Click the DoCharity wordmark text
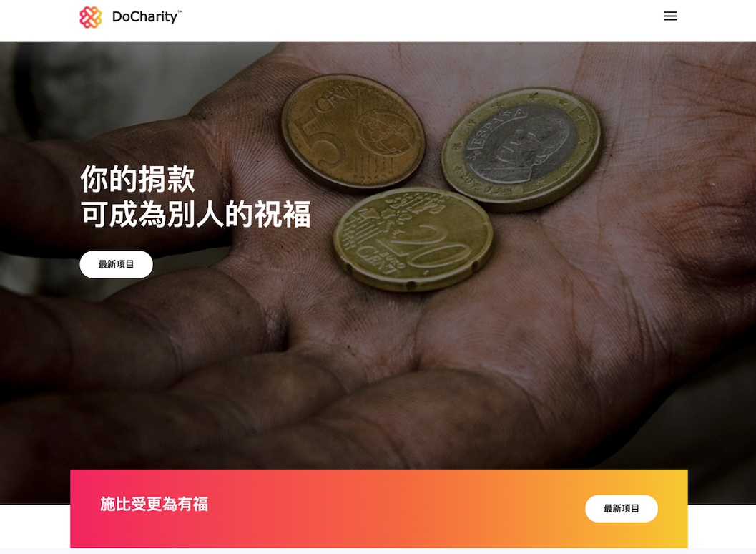 (x=144, y=17)
